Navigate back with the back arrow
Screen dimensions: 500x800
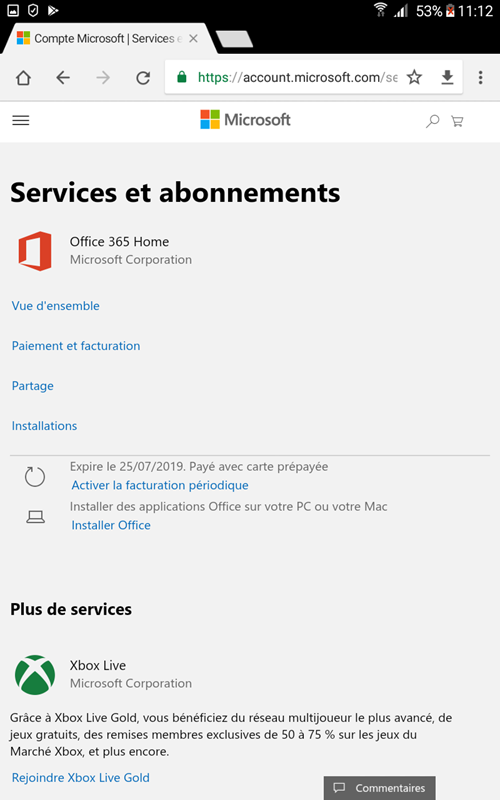click(x=63, y=78)
